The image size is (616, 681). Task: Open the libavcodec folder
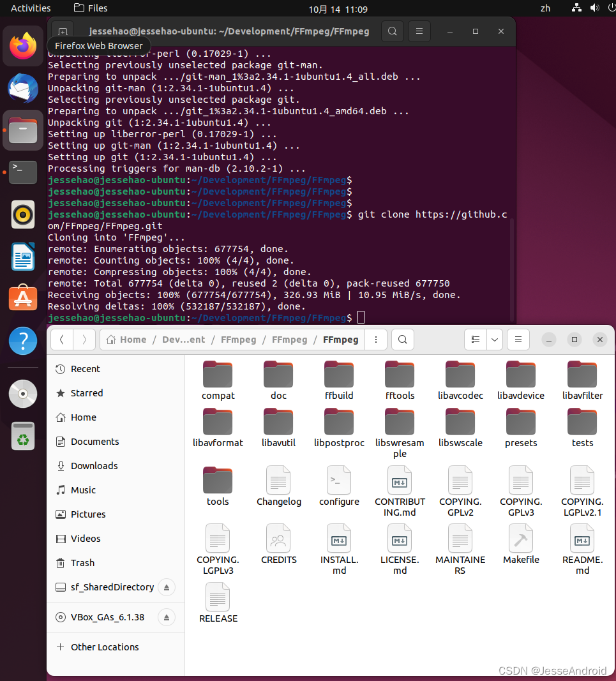(x=460, y=380)
